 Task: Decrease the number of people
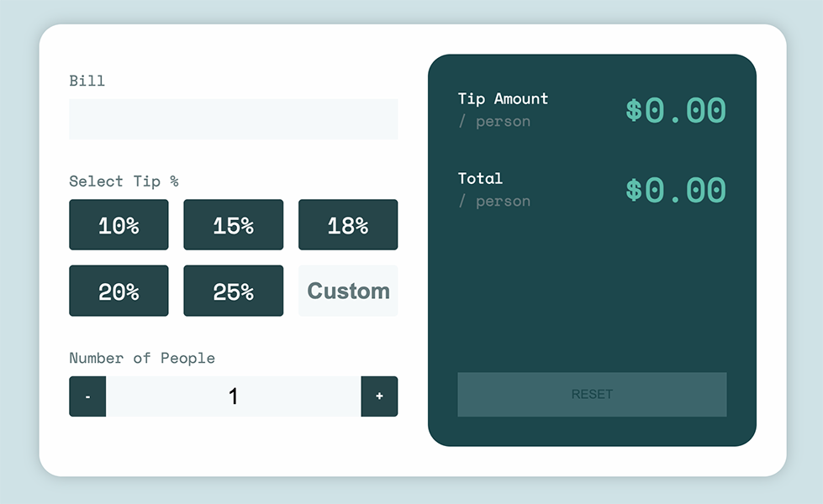coord(87,396)
